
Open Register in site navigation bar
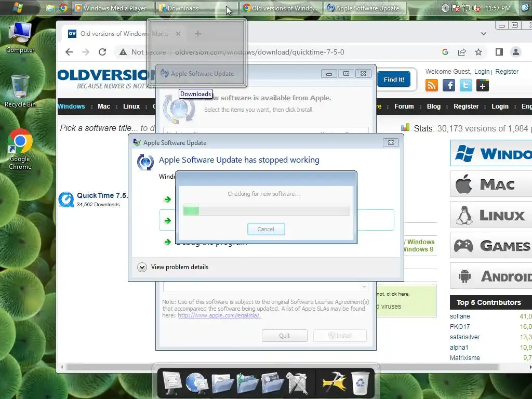click(466, 106)
